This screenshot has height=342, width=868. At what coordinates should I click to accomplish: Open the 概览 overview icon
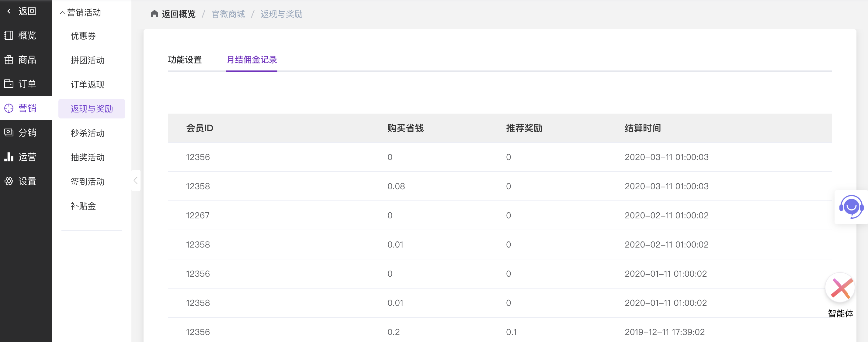pyautogui.click(x=9, y=35)
